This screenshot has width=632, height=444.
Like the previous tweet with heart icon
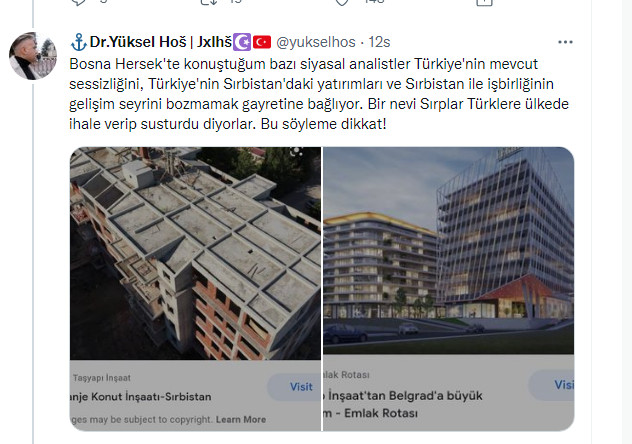tap(342, 2)
